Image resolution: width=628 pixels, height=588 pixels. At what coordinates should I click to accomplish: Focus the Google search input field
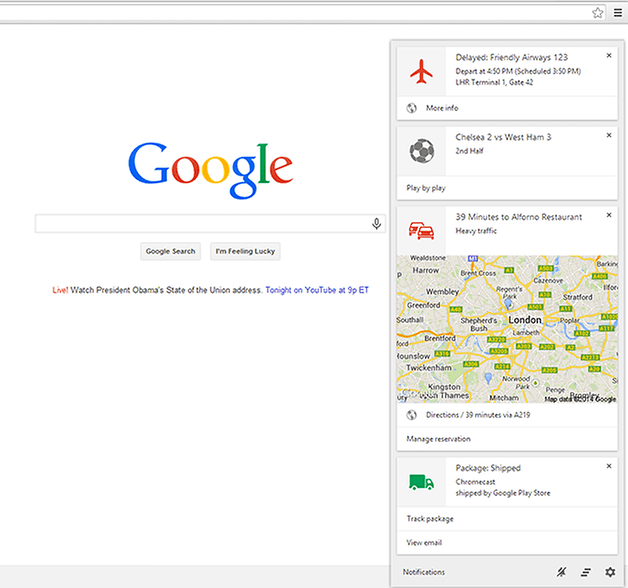[210, 224]
